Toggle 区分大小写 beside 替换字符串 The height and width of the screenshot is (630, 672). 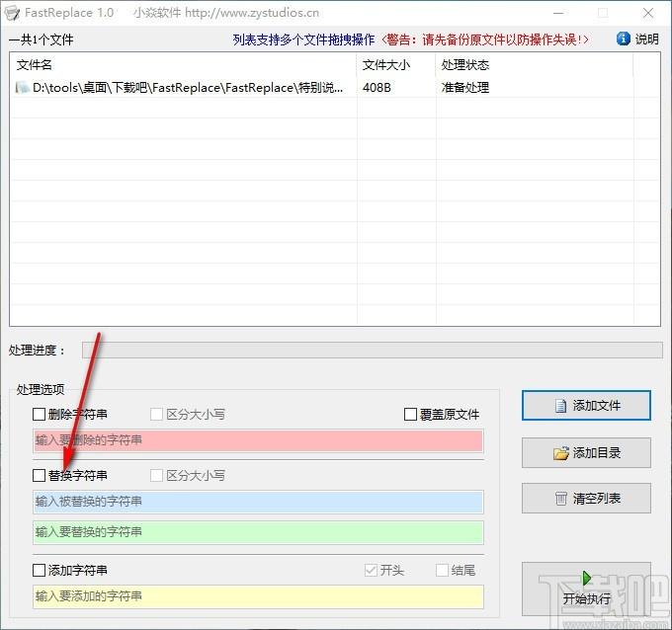(x=156, y=475)
